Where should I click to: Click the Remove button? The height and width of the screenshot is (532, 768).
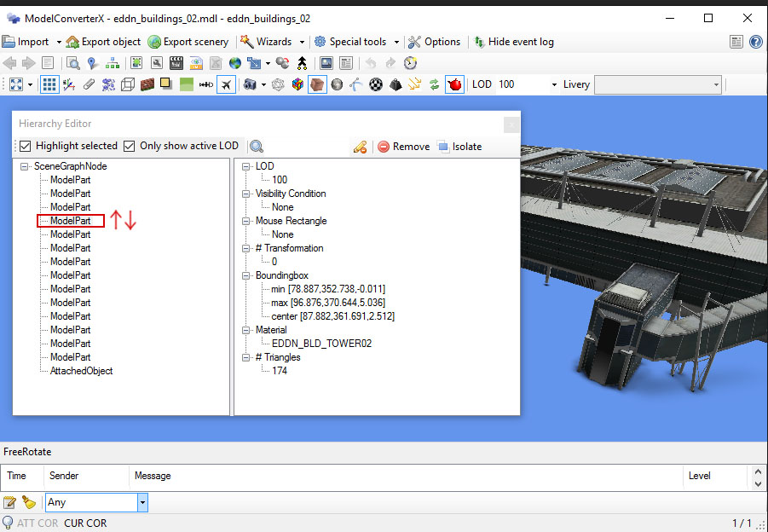[403, 147]
